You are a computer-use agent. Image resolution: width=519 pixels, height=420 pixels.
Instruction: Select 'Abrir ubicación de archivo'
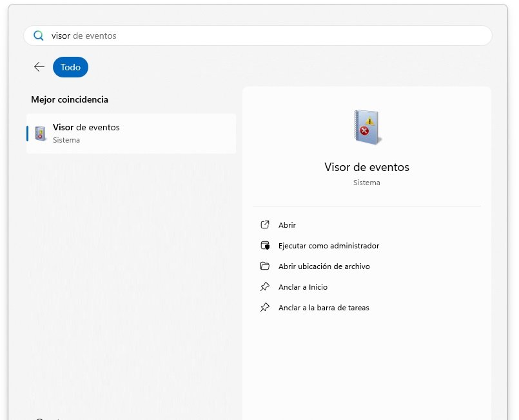tap(324, 266)
